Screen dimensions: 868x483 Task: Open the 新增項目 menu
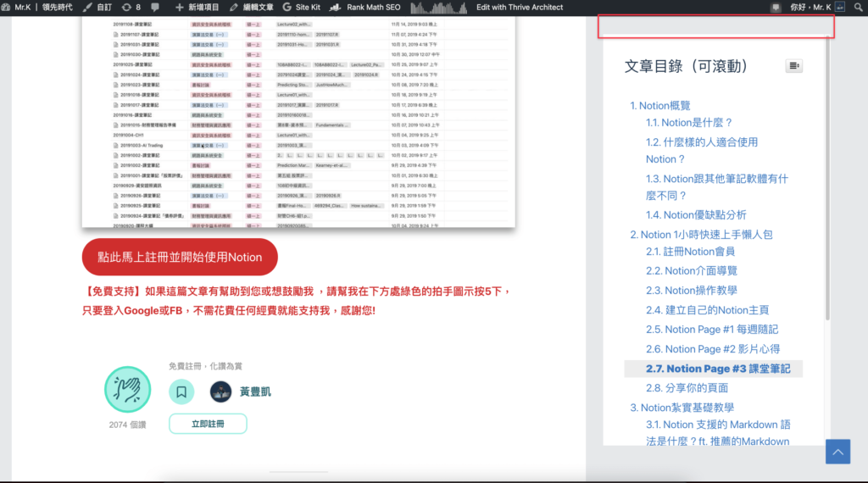click(197, 7)
